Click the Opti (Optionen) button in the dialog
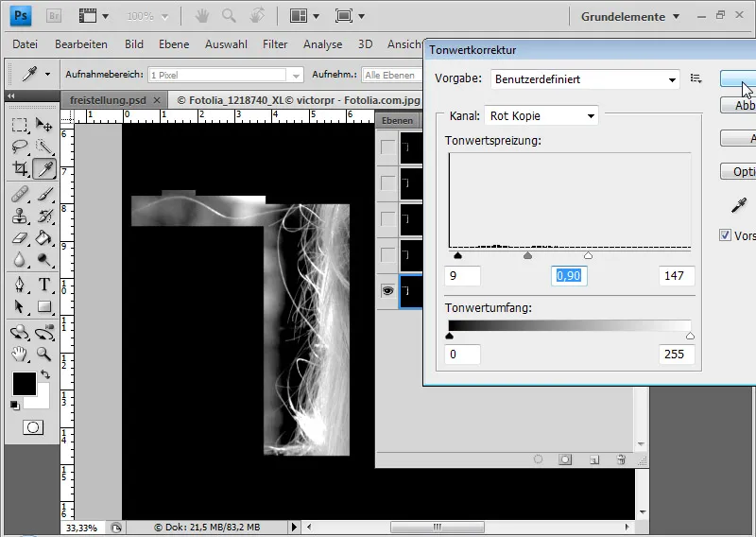Image resolution: width=756 pixels, height=537 pixels. pyautogui.click(x=738, y=172)
